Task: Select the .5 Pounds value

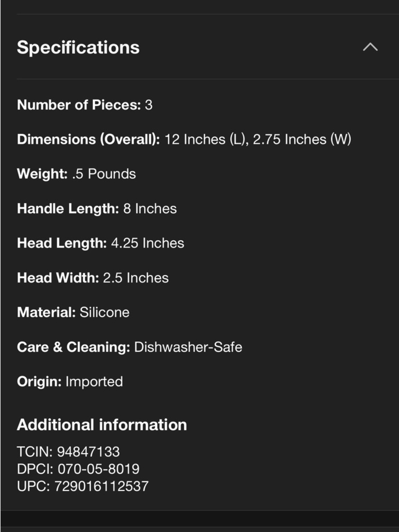Action: tap(104, 174)
